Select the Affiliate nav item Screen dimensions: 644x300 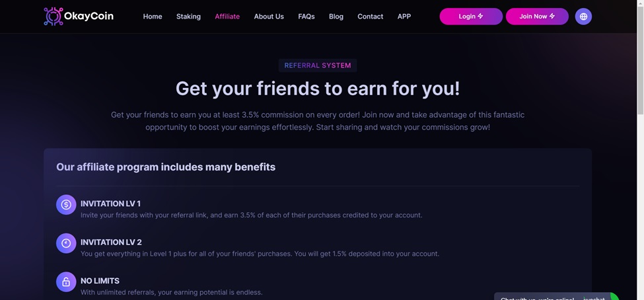click(227, 17)
